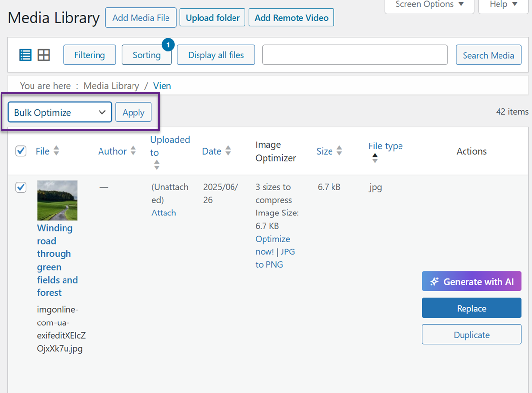This screenshot has height=393, width=532.
Task: Click the Uploaded to sort arrows
Action: click(x=157, y=165)
